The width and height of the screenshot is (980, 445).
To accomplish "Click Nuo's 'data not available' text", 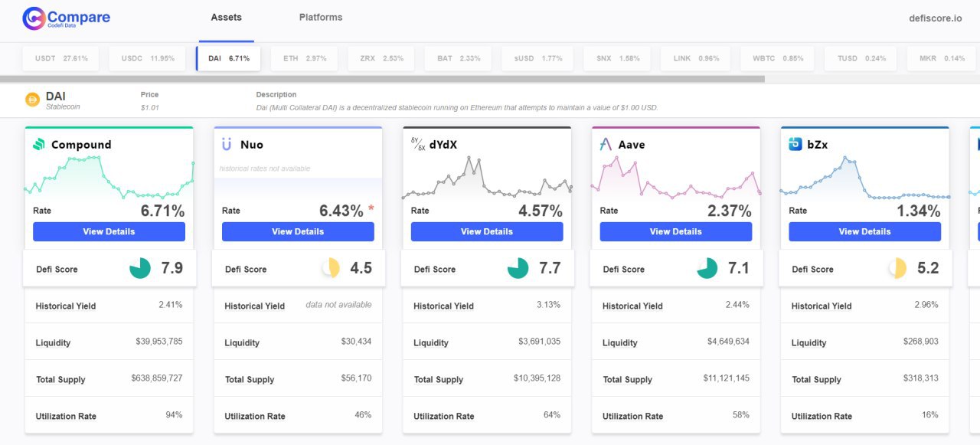I will (338, 305).
